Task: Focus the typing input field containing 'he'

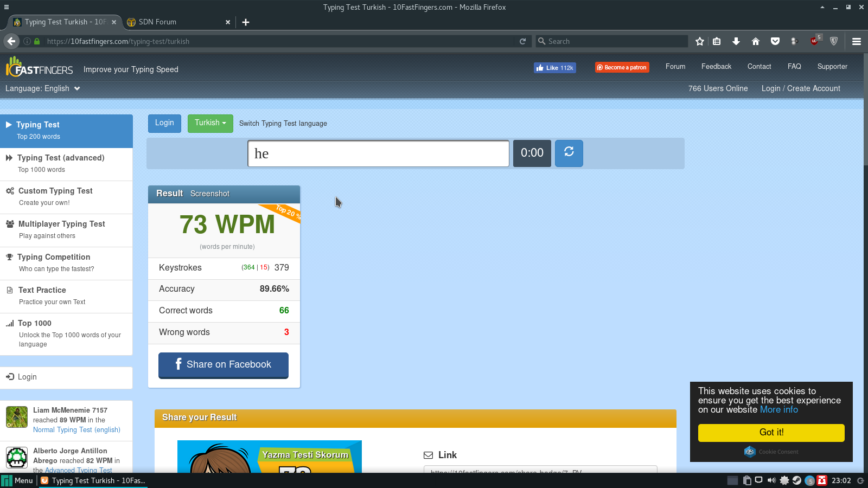Action: pyautogui.click(x=378, y=153)
